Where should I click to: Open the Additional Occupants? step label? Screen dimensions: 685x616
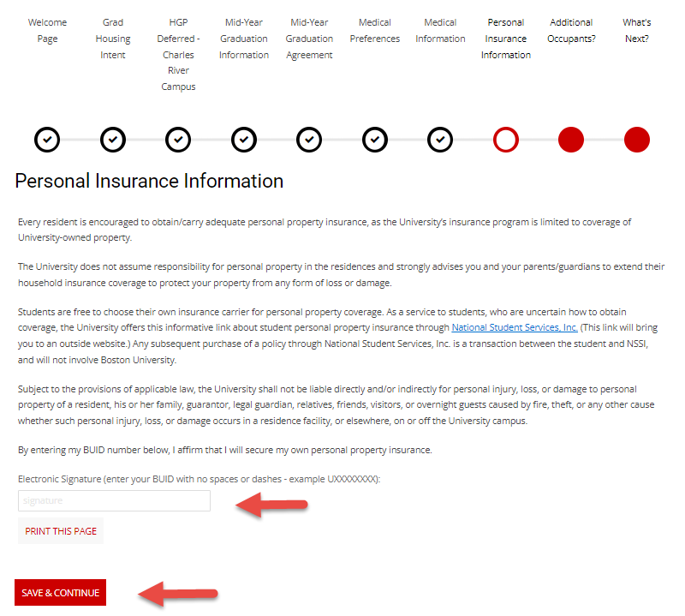click(x=572, y=31)
